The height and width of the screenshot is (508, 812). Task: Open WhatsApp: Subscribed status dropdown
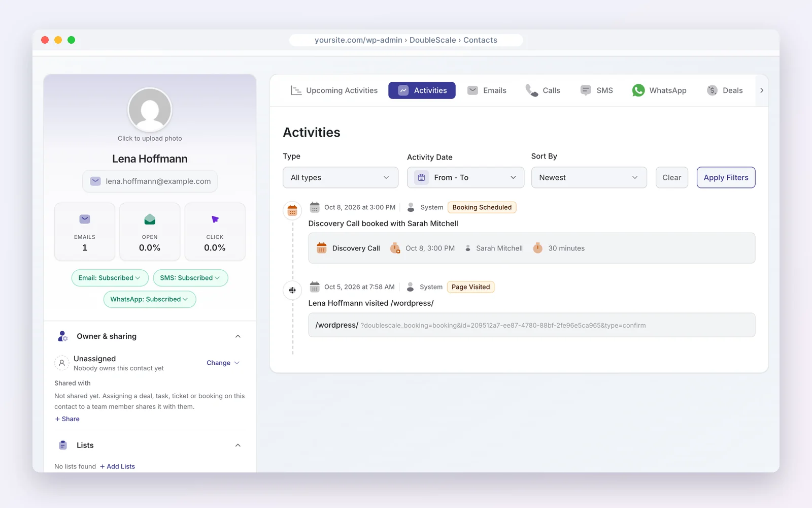pos(150,299)
